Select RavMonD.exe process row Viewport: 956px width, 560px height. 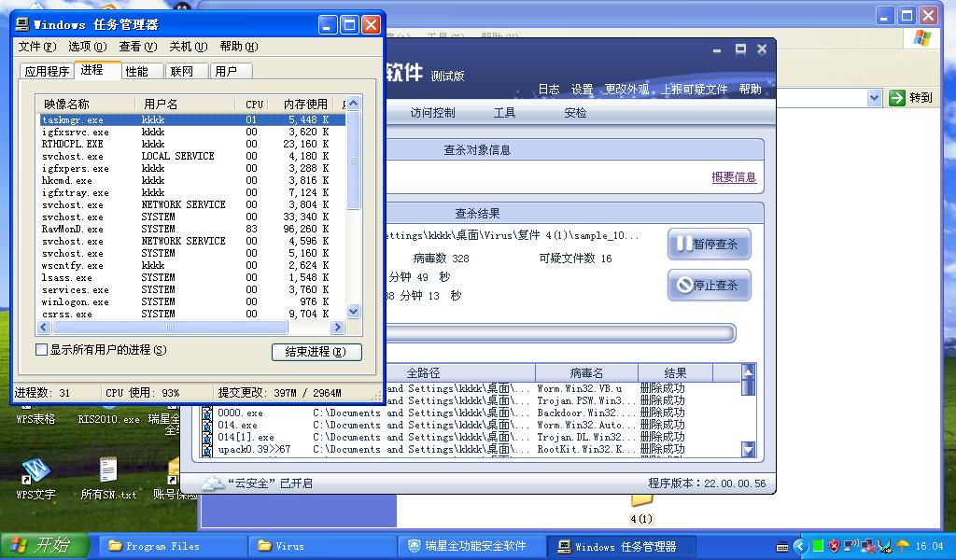click(192, 229)
